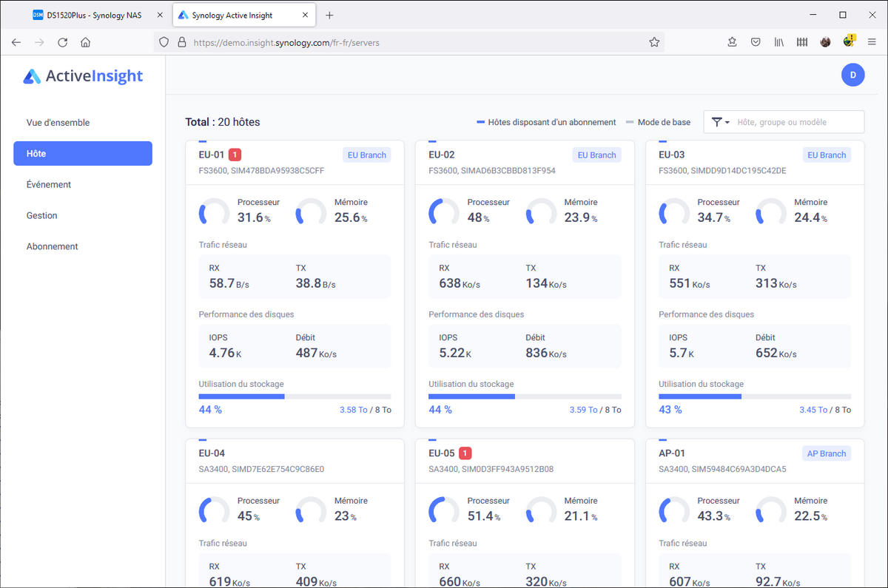The width and height of the screenshot is (888, 588).
Task: Click EU-02 storage usage bar
Action: click(x=525, y=396)
